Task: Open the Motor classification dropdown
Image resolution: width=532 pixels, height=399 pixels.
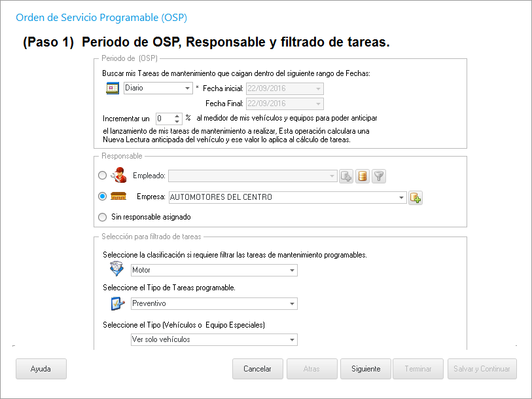Action: tap(292, 270)
